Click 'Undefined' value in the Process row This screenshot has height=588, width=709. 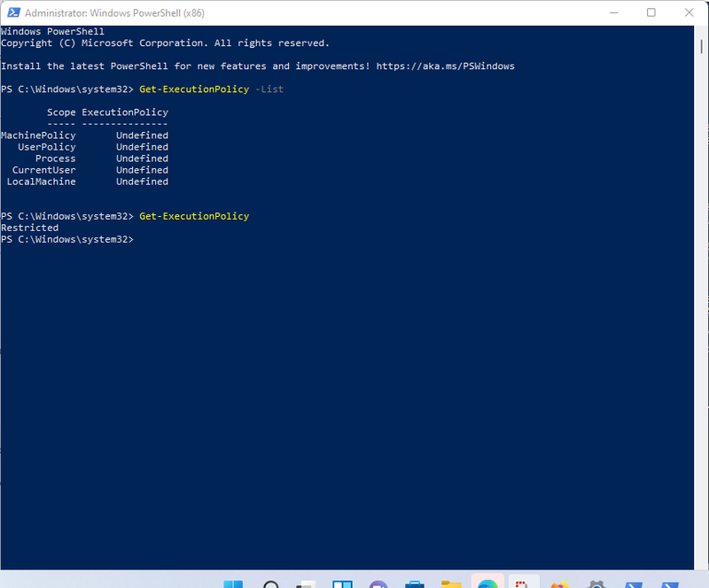pos(142,159)
